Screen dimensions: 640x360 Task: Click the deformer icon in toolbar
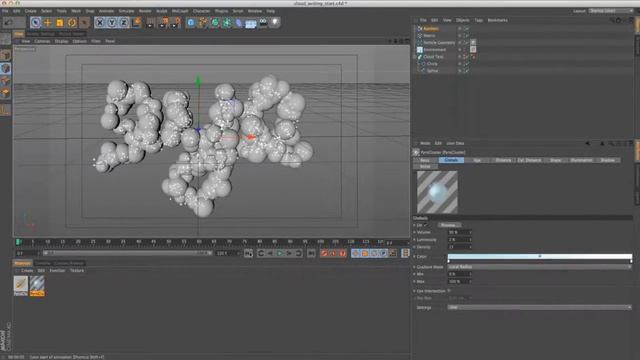(x=239, y=22)
